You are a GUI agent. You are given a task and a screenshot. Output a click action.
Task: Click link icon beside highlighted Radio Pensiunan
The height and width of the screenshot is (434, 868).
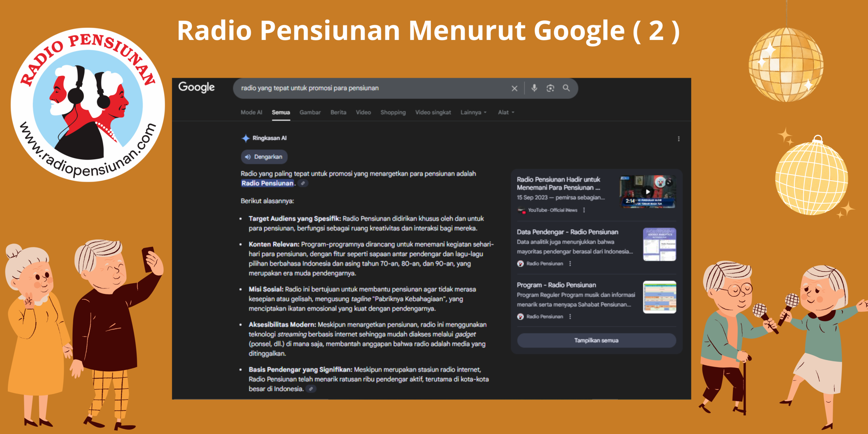(303, 183)
